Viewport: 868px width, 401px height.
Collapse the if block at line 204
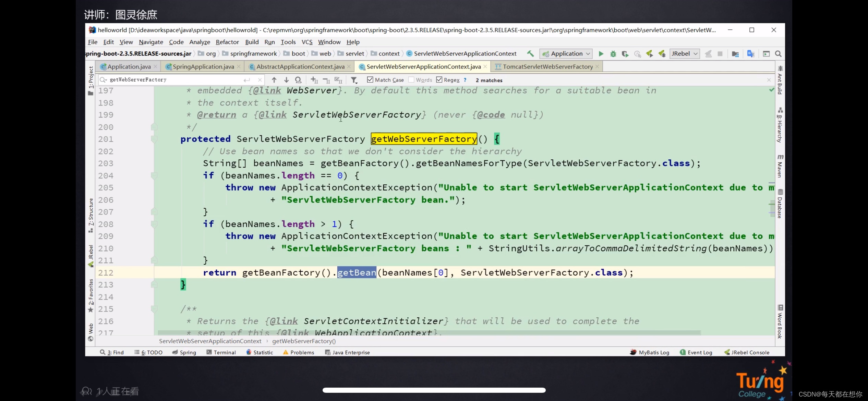[154, 175]
